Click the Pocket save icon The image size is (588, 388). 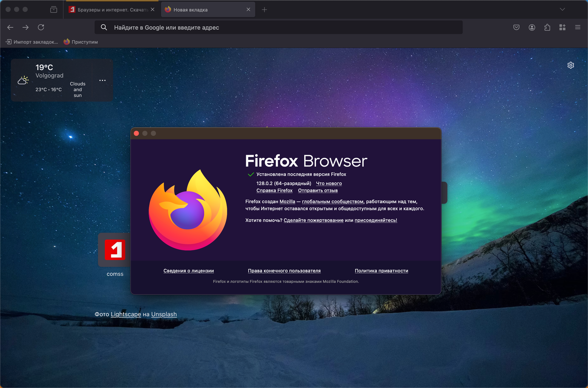click(x=516, y=27)
